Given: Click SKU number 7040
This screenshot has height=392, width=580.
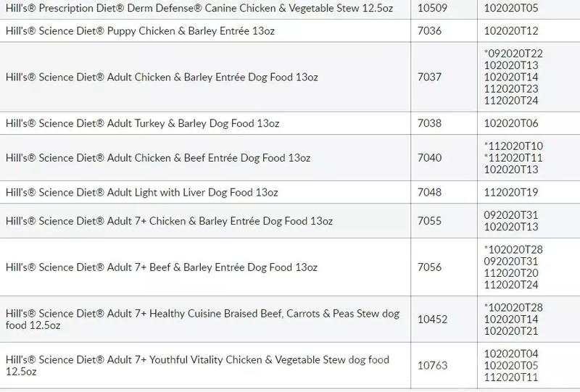Looking at the screenshot, I should (430, 158).
